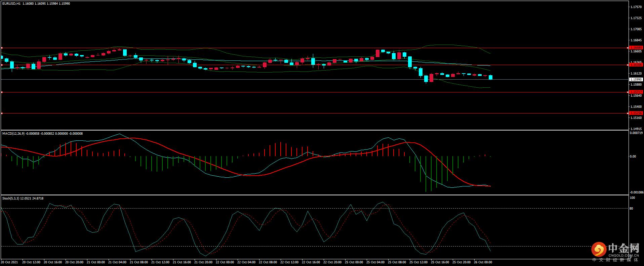Click the 22 Oct 16:00 time label
Viewport: 644px width, 266px height.
(311, 262)
